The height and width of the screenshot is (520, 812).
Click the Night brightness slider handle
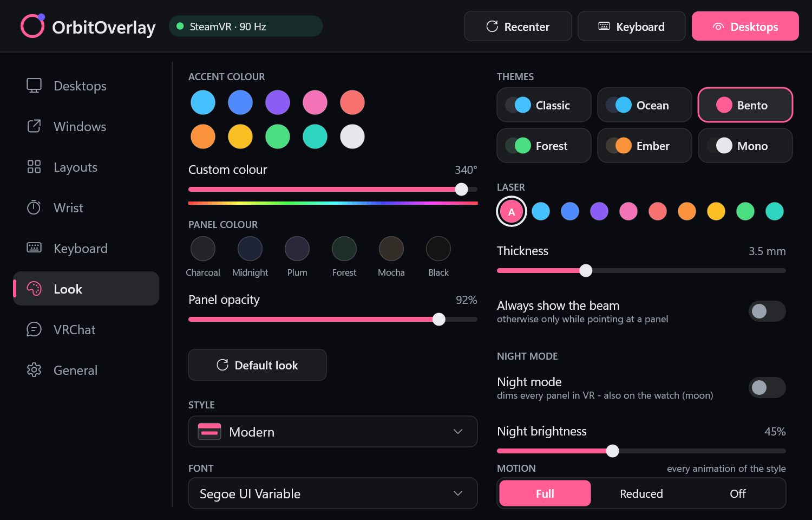[612, 451]
